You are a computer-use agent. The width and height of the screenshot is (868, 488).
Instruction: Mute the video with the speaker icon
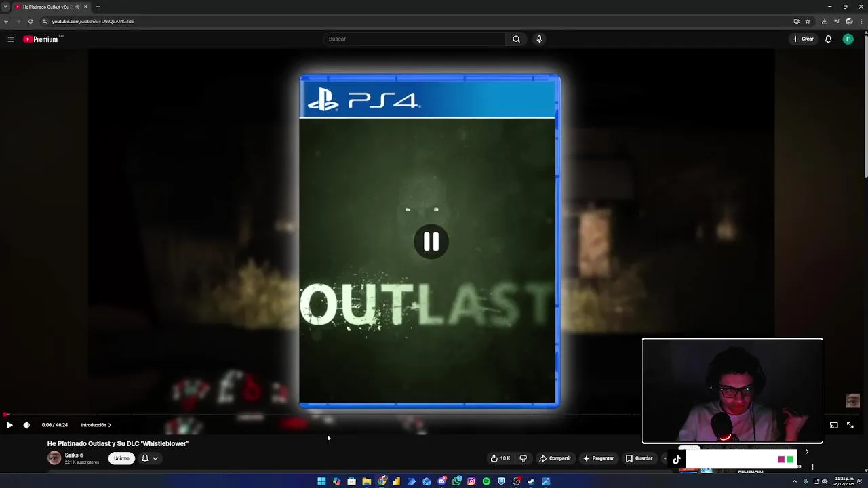pos(26,425)
